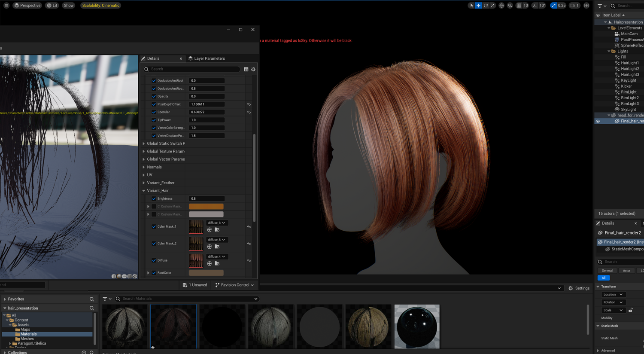Hide Final_hair_render actor with eye icon
Screen dimensions: 644x354
click(598, 121)
